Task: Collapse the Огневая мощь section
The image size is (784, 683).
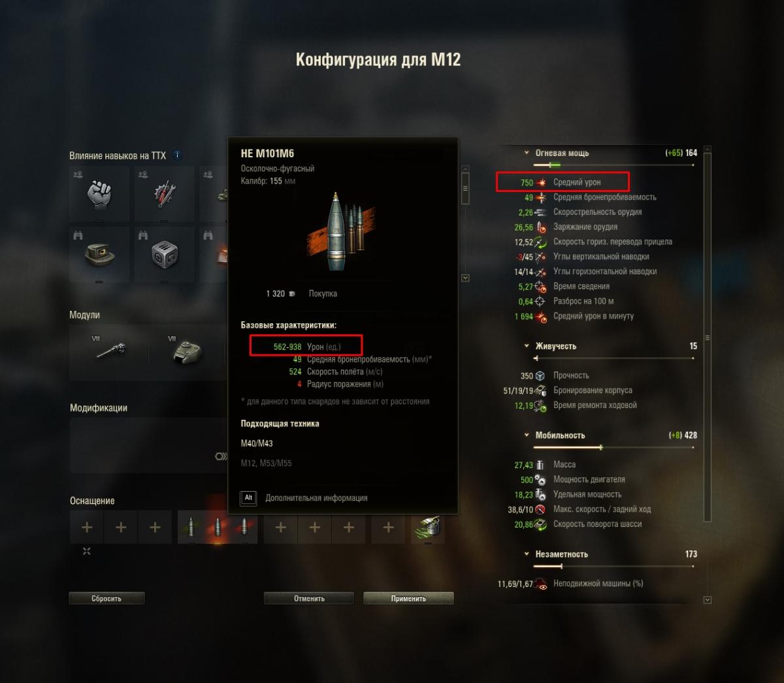Action: pyautogui.click(x=527, y=153)
